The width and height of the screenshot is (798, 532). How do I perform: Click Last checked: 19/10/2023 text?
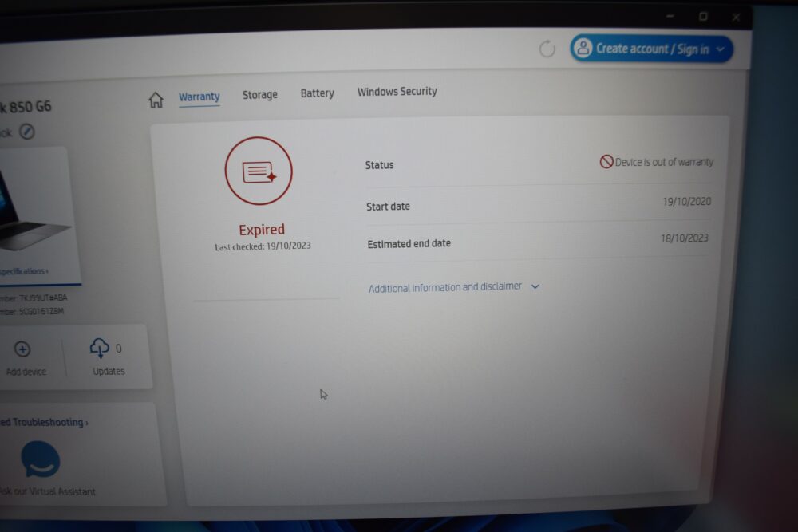click(x=263, y=246)
